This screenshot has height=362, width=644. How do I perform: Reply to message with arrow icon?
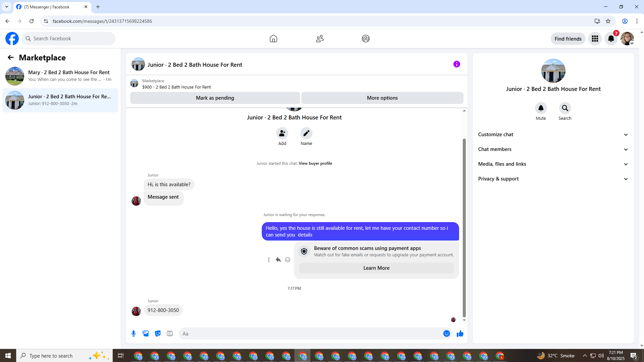(278, 260)
